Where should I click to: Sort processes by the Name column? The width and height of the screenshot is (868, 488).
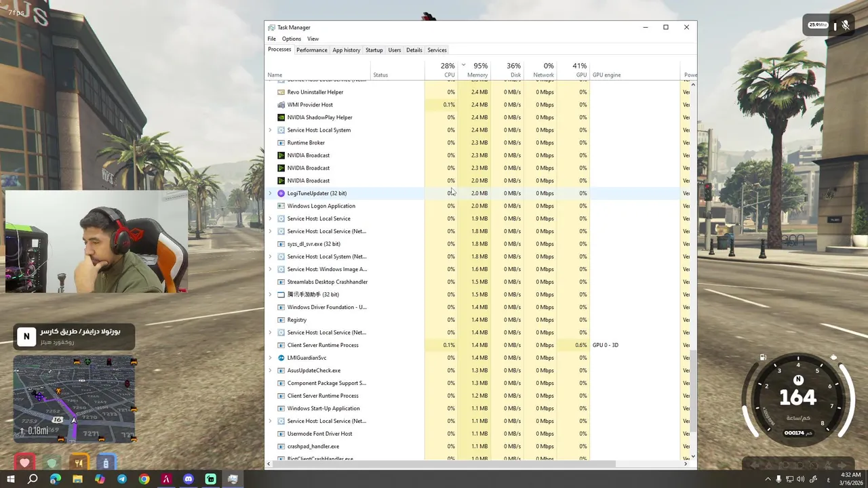click(317, 70)
